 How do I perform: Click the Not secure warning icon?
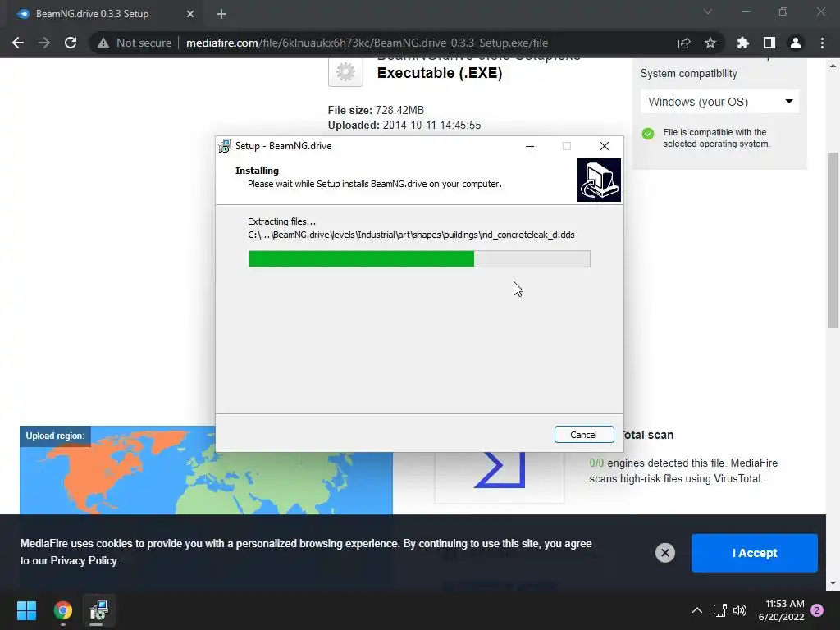click(x=103, y=43)
